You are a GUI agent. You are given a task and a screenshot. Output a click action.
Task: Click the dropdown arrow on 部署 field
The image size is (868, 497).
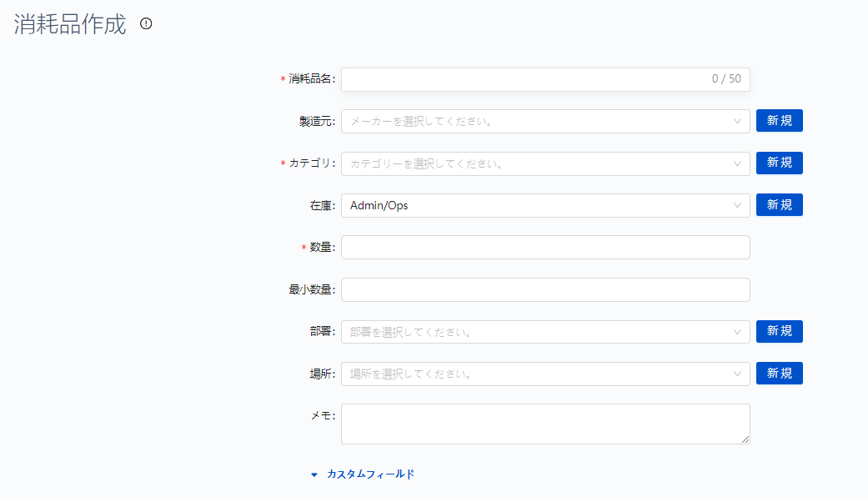(737, 331)
